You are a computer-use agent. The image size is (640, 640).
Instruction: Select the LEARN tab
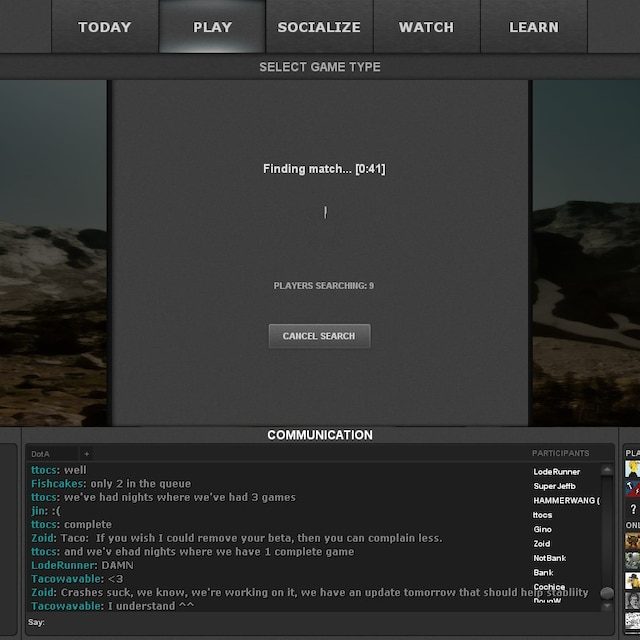(533, 27)
